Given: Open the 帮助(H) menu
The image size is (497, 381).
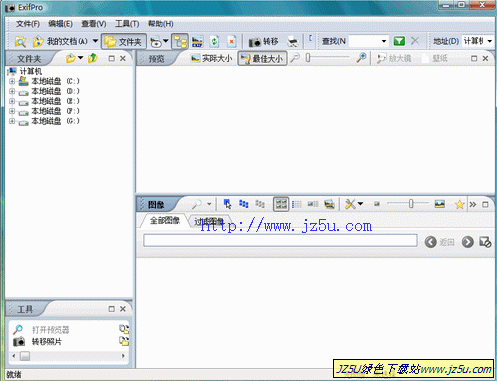Looking at the screenshot, I should 160,24.
